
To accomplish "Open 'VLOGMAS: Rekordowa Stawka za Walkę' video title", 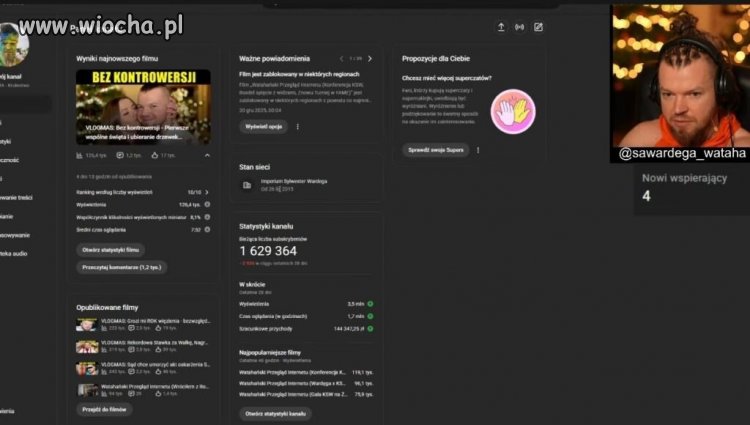I will (x=155, y=342).
